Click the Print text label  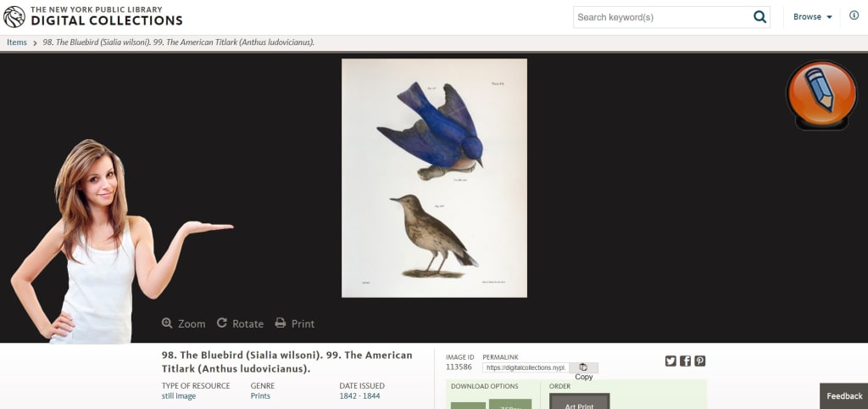(x=303, y=323)
